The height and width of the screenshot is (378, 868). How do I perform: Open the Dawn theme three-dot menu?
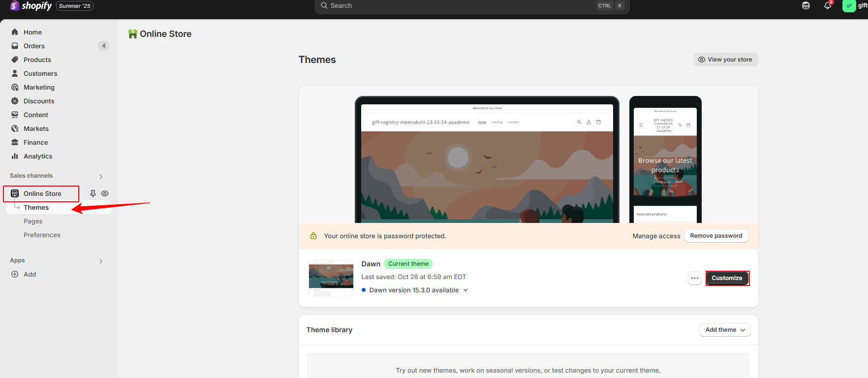point(694,278)
